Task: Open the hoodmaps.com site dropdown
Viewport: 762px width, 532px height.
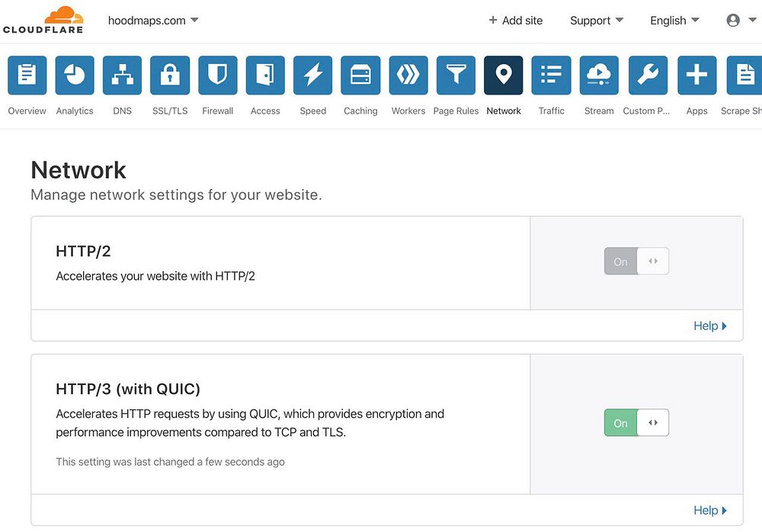Action: (153, 21)
